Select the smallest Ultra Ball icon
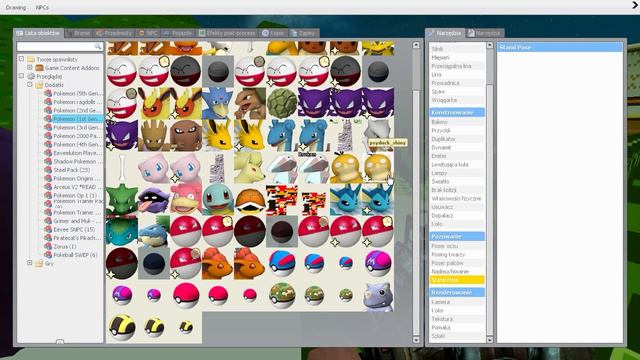Screen dimensions: 640x360 coord(186,327)
